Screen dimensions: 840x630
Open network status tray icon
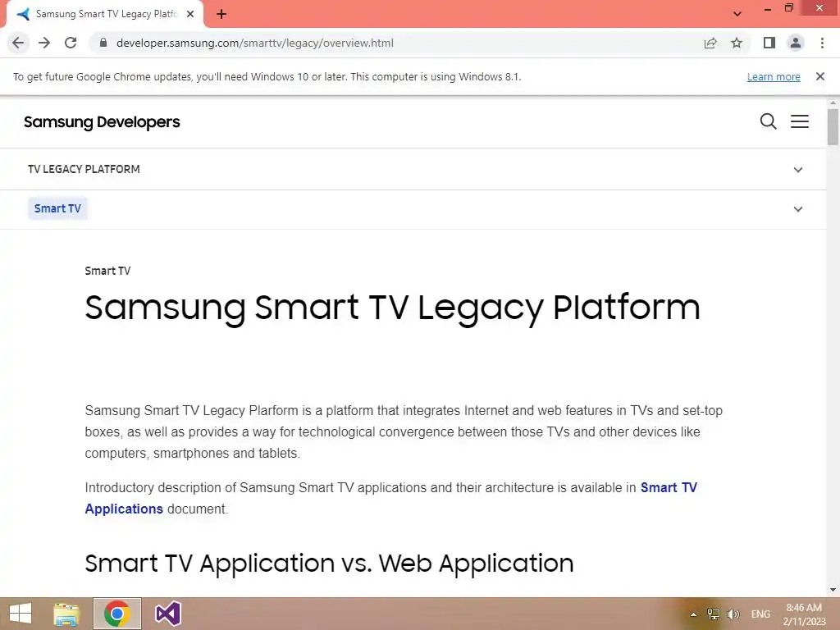[713, 614]
